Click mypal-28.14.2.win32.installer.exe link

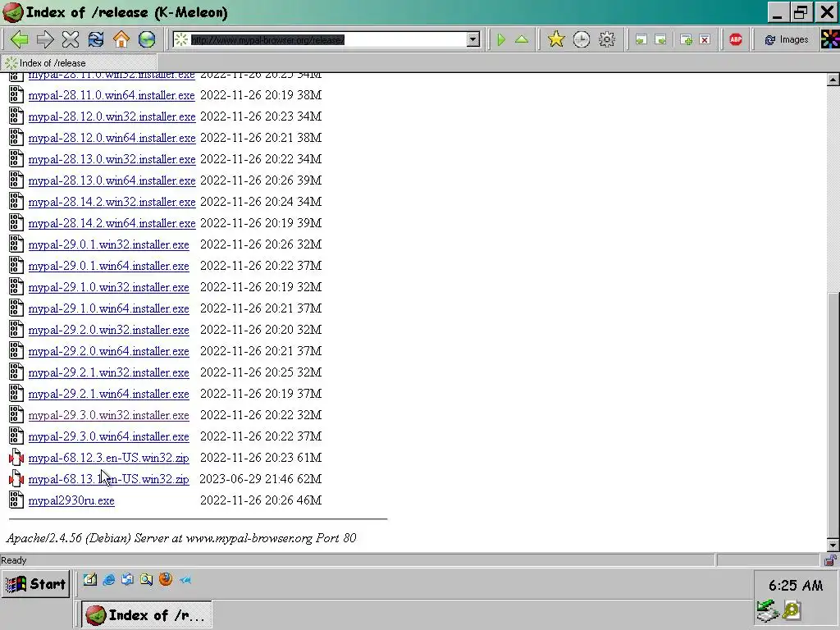coord(112,202)
